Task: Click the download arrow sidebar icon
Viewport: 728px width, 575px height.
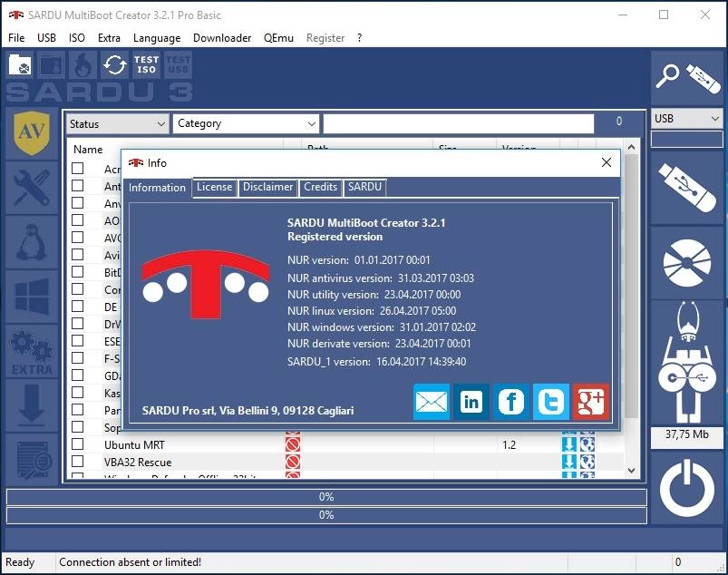Action: (x=32, y=405)
